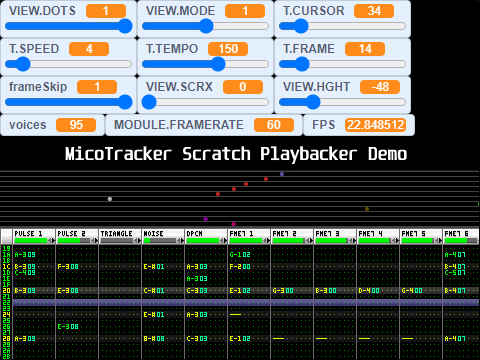Image resolution: width=480 pixels, height=360 pixels.
Task: Click the gray note dot in the staff view
Action: pos(110,199)
